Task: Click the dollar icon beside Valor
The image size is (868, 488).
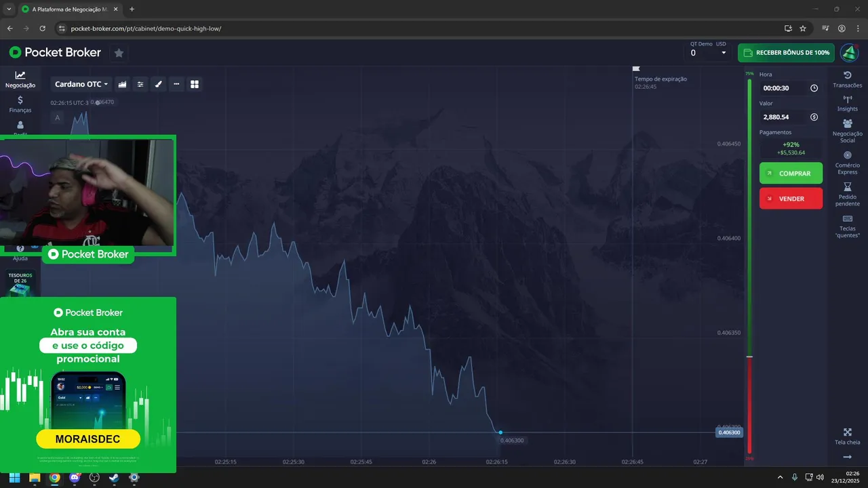Action: click(x=814, y=117)
